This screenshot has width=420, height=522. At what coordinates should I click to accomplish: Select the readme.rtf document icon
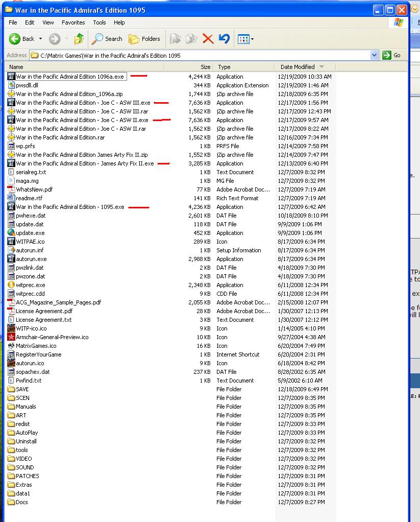(11, 198)
